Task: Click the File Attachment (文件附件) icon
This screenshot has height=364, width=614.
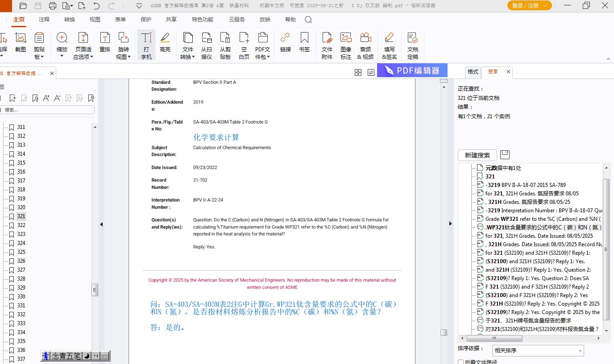Action: [x=327, y=45]
